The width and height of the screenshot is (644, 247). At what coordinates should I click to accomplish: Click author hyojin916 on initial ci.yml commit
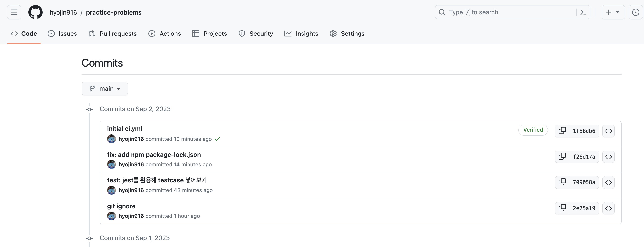tap(131, 139)
